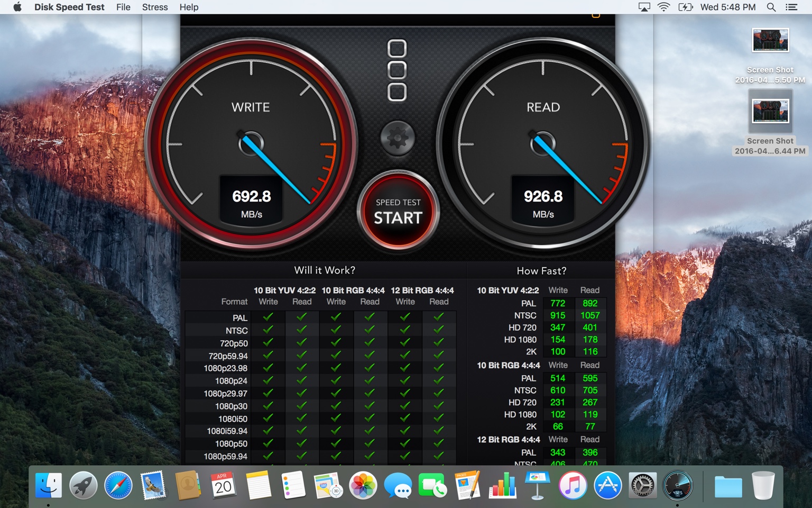The image size is (812, 508).
Task: Click the clock showing Wed 5:48 PM
Action: tap(728, 7)
